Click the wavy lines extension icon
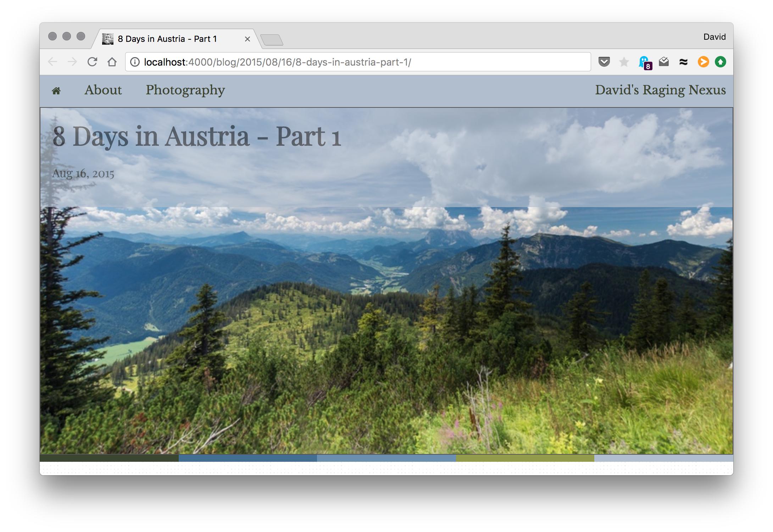 pyautogui.click(x=683, y=62)
